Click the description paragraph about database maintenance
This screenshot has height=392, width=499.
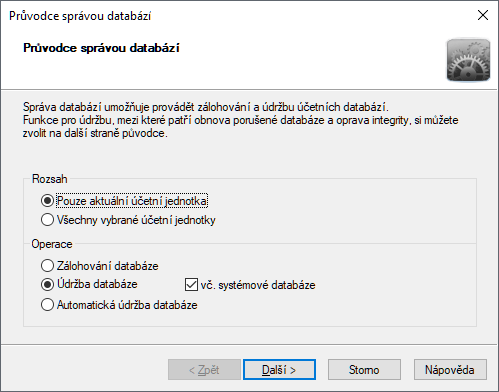[x=240, y=120]
